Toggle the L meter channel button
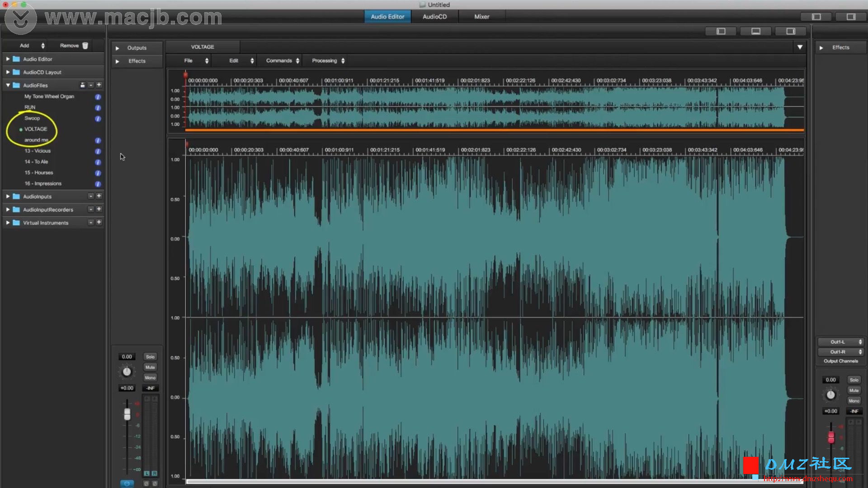 146,474
